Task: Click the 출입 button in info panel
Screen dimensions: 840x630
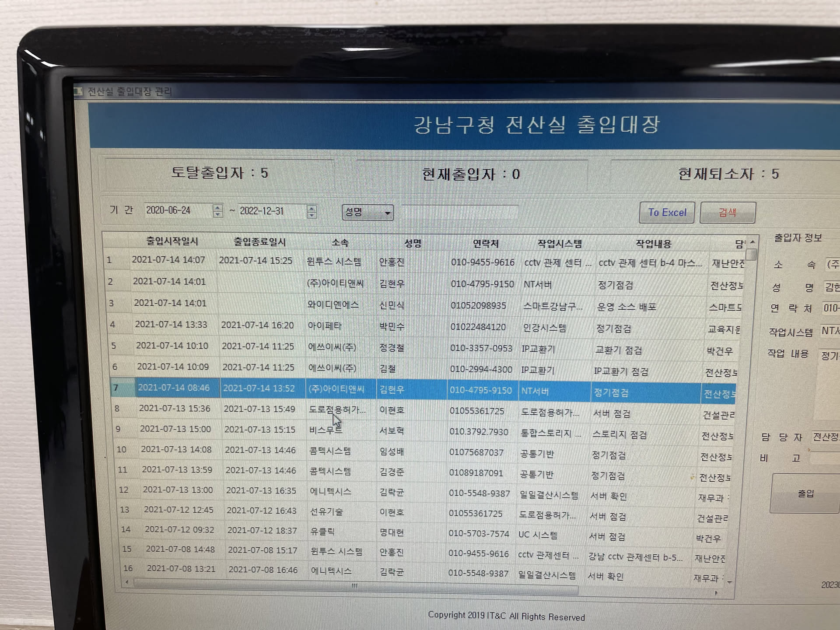Action: 805,493
